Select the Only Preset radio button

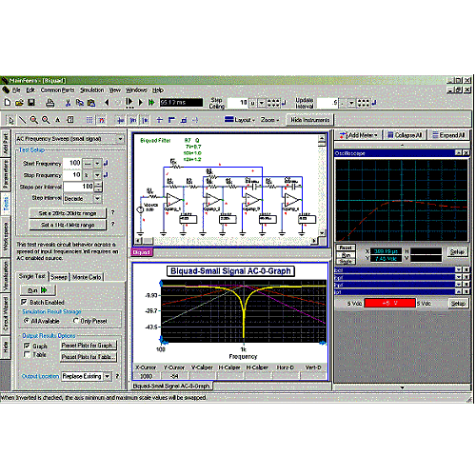(x=76, y=321)
